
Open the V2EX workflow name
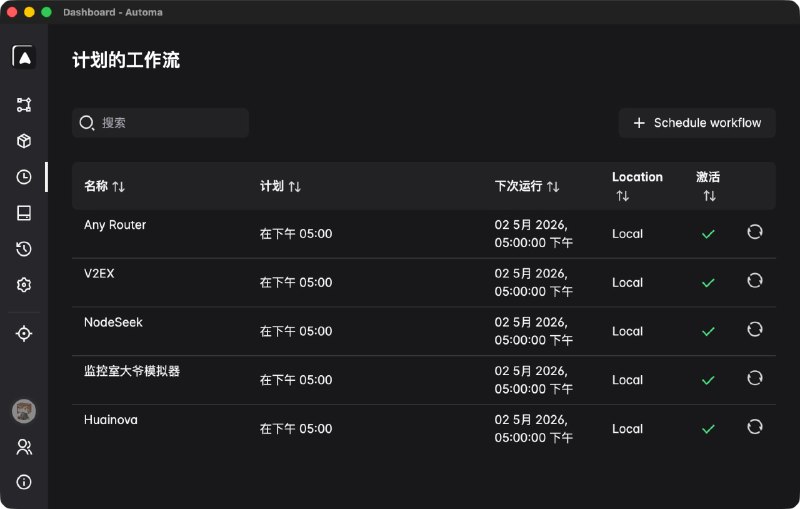(99, 273)
